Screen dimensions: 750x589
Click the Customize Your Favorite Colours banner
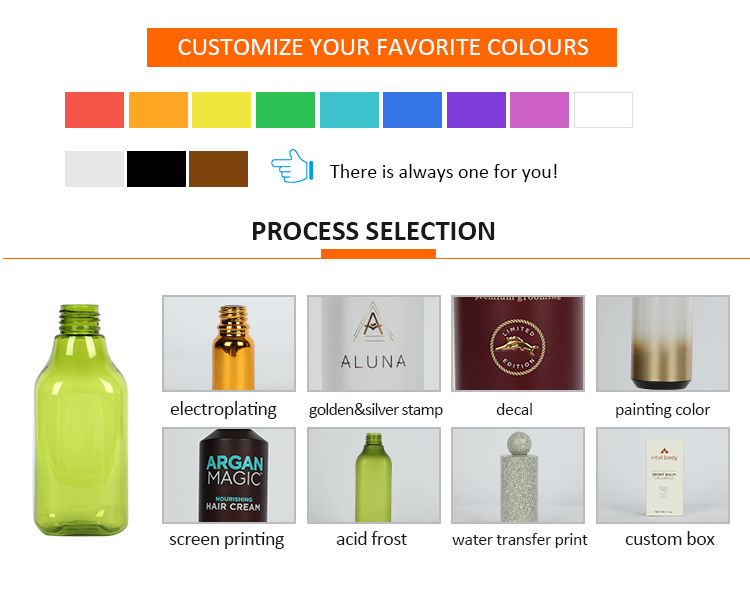(x=382, y=47)
